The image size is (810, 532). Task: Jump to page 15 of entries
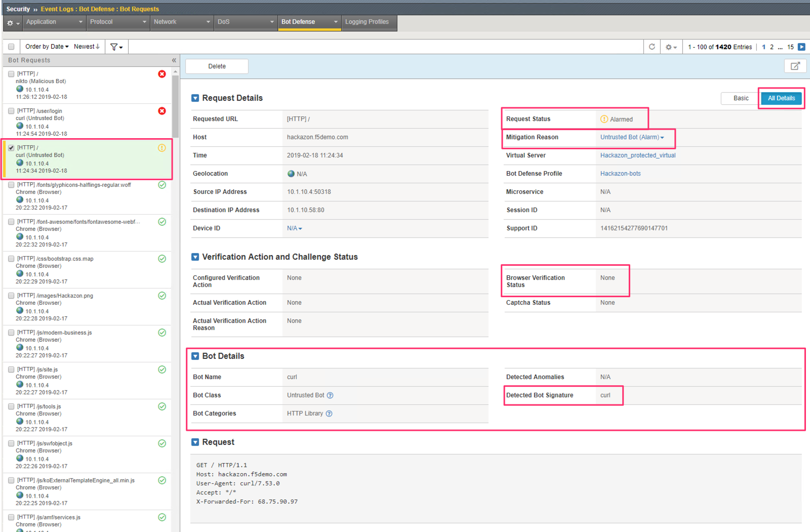[790, 47]
